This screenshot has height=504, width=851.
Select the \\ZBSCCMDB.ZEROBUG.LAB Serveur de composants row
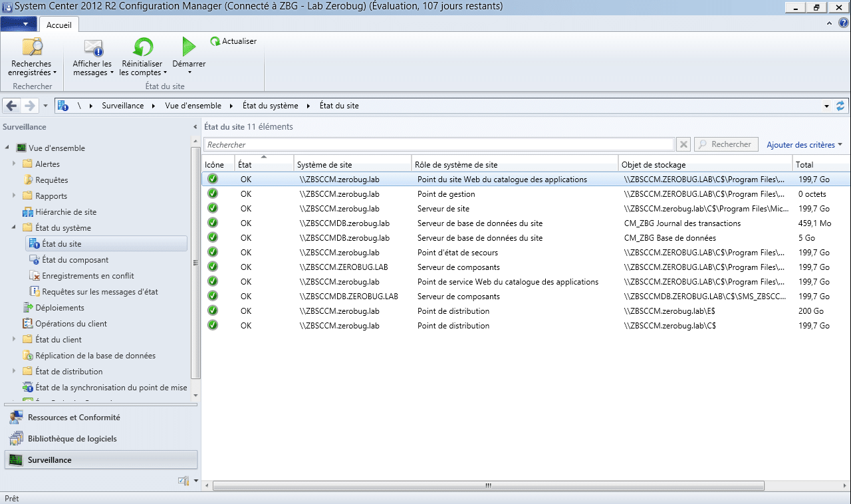pos(526,297)
